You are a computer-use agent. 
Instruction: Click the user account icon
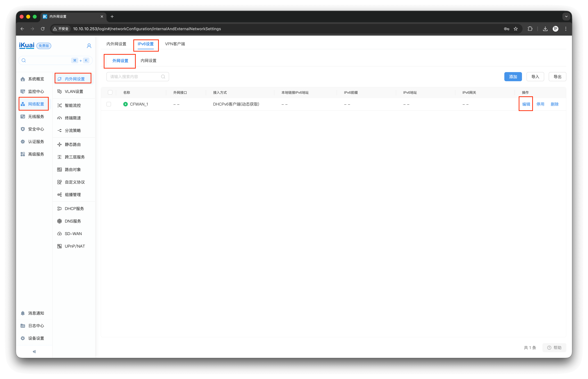point(89,46)
